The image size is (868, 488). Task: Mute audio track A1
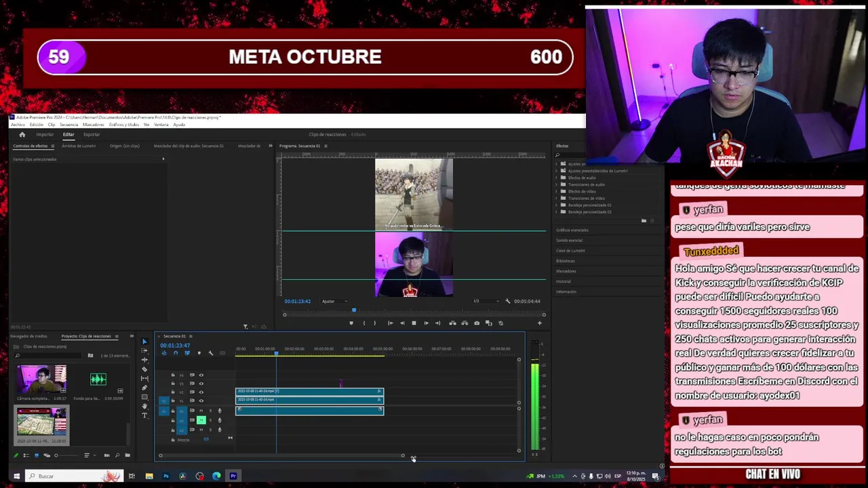201,411
